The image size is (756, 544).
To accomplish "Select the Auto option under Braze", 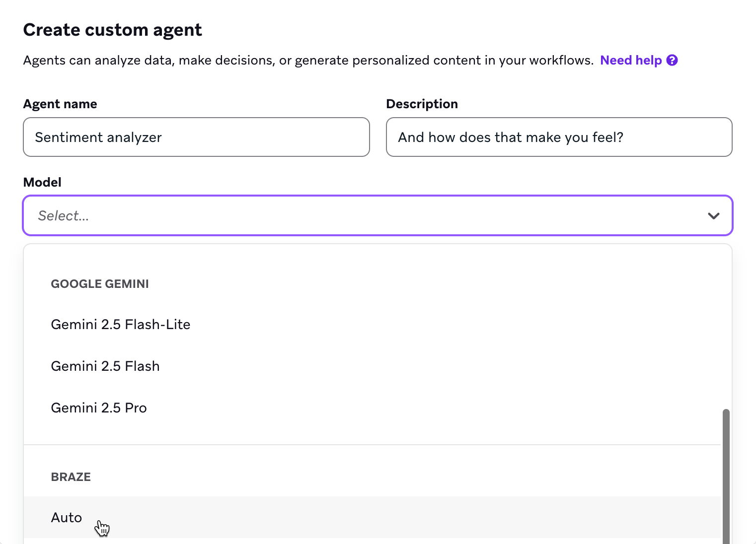I will [67, 518].
